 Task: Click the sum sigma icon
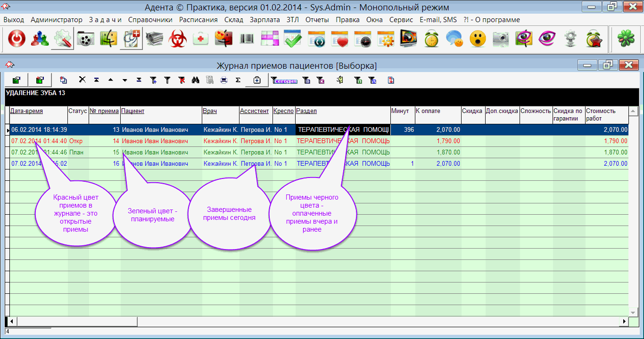pyautogui.click(x=238, y=80)
